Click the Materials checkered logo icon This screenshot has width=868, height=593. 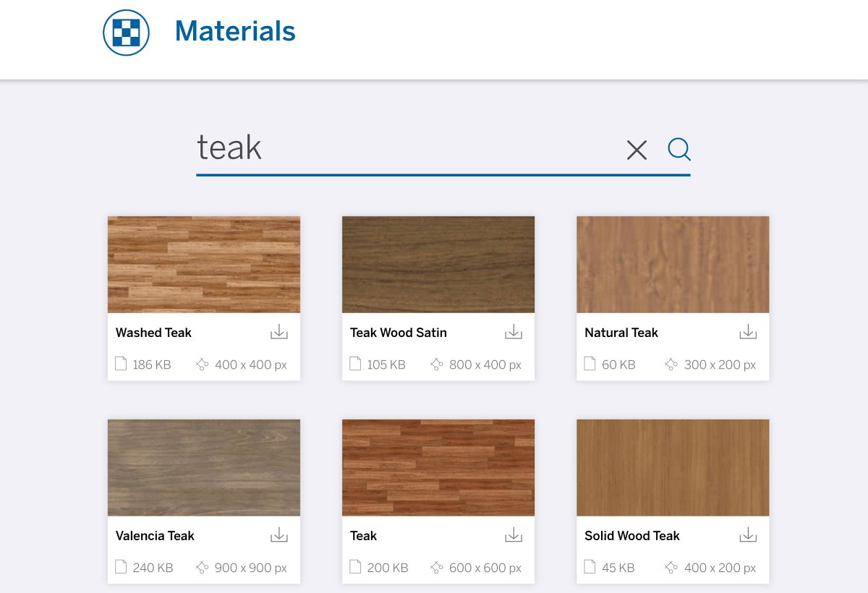[x=126, y=33]
